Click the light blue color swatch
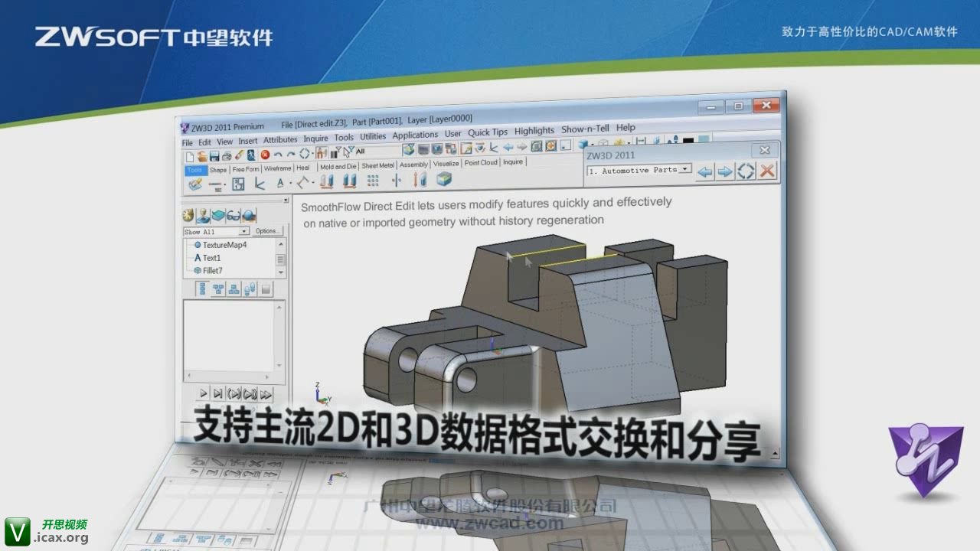The width and height of the screenshot is (980, 551). [x=704, y=139]
